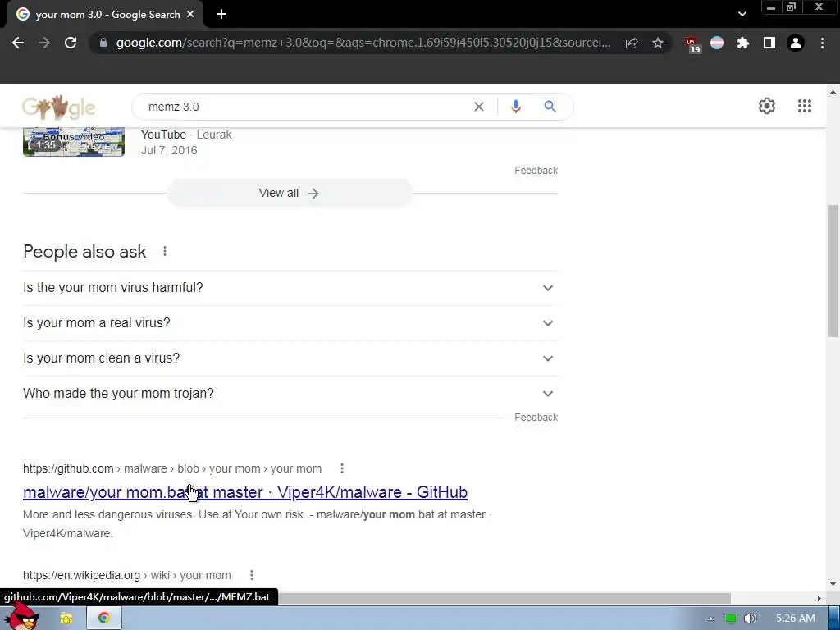Switch to Chrome in the taskbar
The width and height of the screenshot is (840, 630).
(x=104, y=619)
